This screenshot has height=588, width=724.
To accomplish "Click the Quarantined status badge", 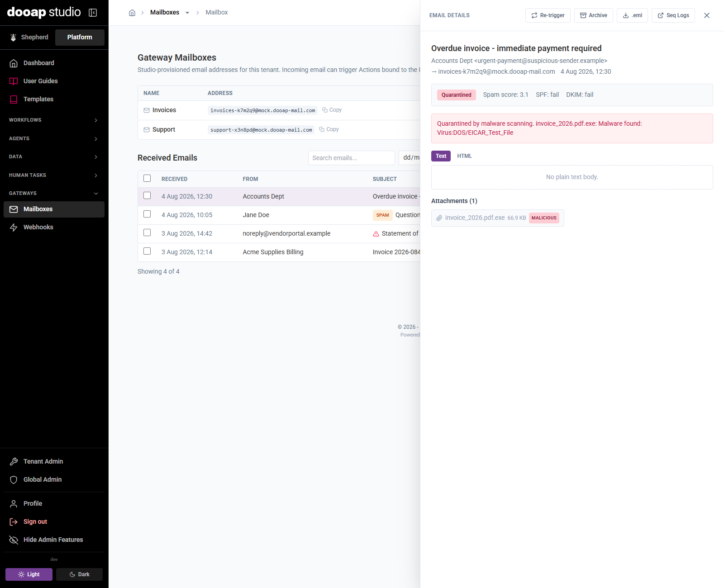I will (456, 95).
